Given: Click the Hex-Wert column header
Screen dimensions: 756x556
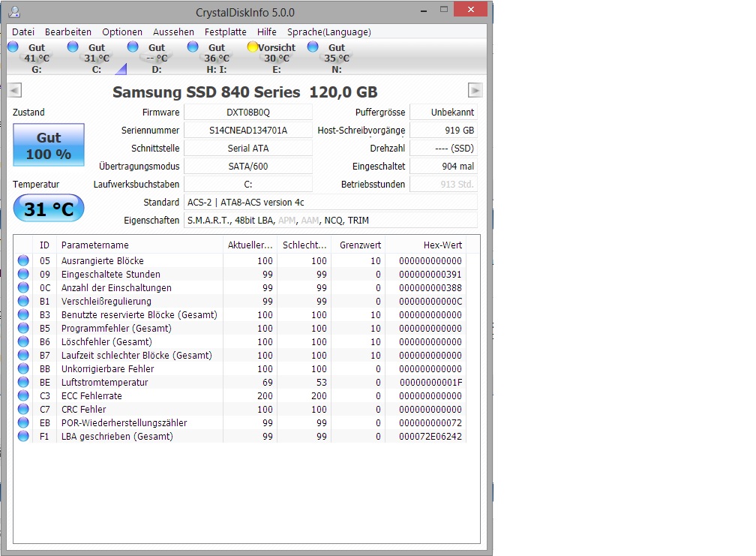Looking at the screenshot, I should [425, 245].
